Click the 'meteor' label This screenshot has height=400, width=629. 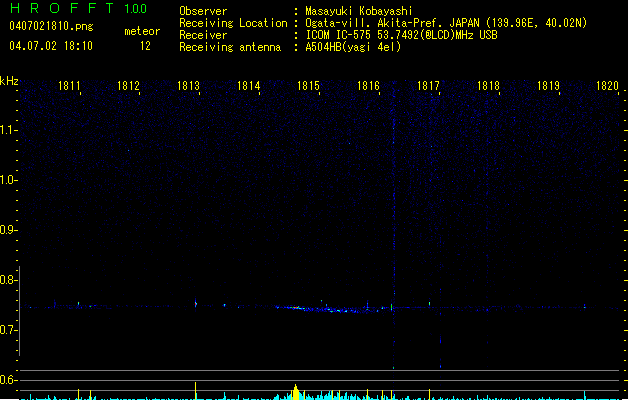(x=142, y=31)
